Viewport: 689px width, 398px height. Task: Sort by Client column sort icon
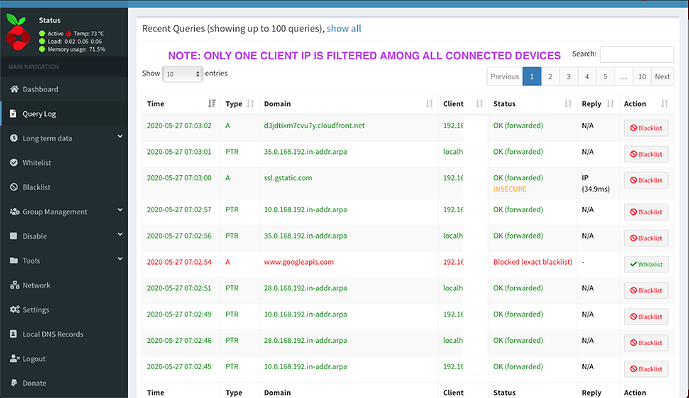tap(479, 104)
